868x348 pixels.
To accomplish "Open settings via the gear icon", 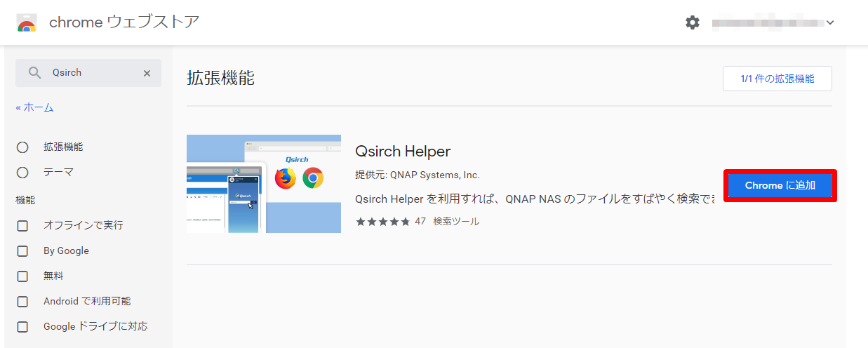I will click(x=693, y=22).
